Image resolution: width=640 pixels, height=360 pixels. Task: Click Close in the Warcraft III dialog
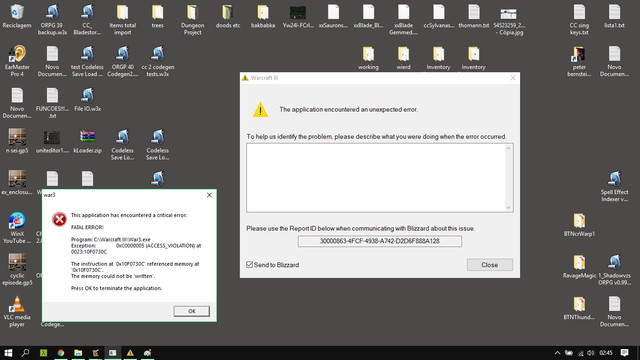(x=489, y=265)
